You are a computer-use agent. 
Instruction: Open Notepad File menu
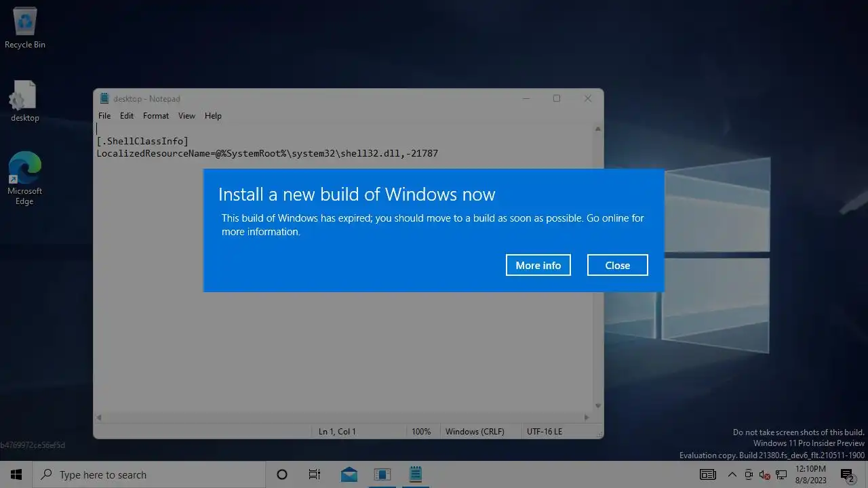(x=104, y=116)
